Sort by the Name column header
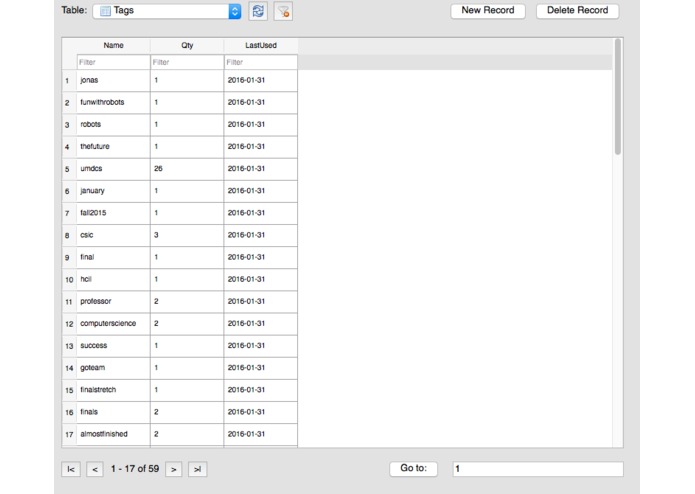The height and width of the screenshot is (494, 695). [x=113, y=46]
